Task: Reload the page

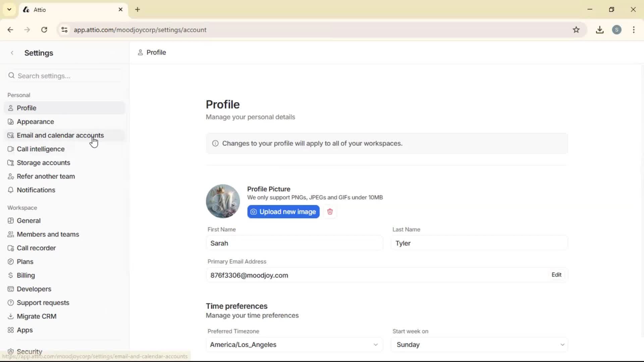Action: [x=44, y=30]
